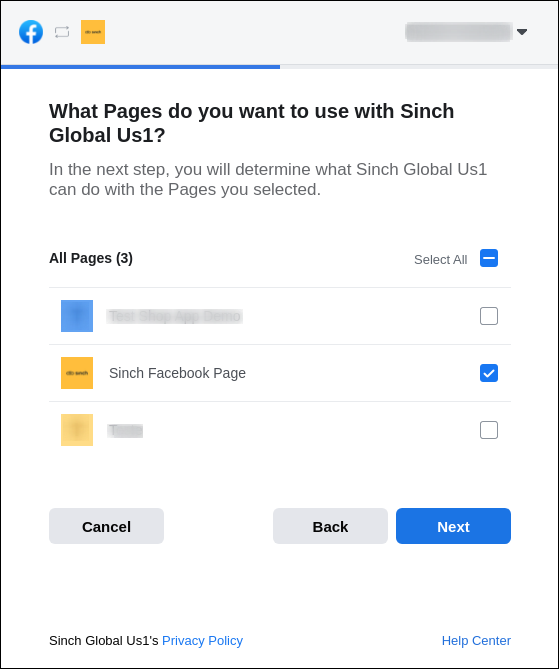Check the last blurred page's checkbox
Image resolution: width=559 pixels, height=669 pixels.
point(489,430)
